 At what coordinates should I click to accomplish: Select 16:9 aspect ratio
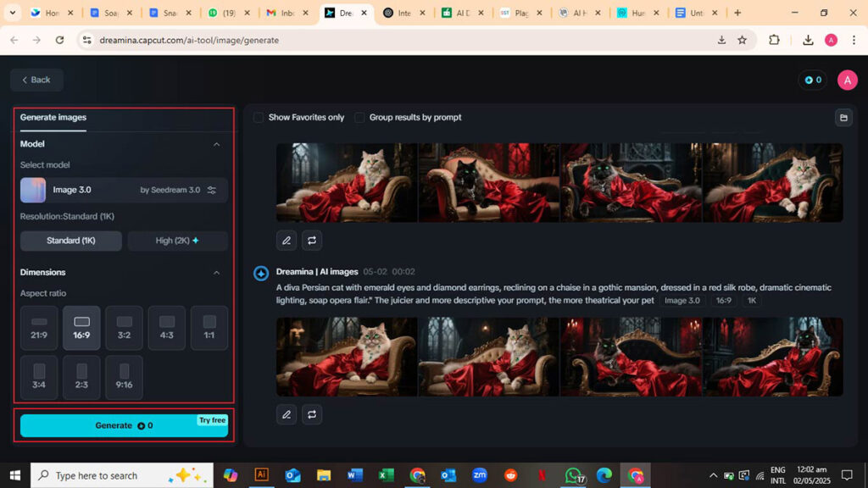[x=81, y=328]
